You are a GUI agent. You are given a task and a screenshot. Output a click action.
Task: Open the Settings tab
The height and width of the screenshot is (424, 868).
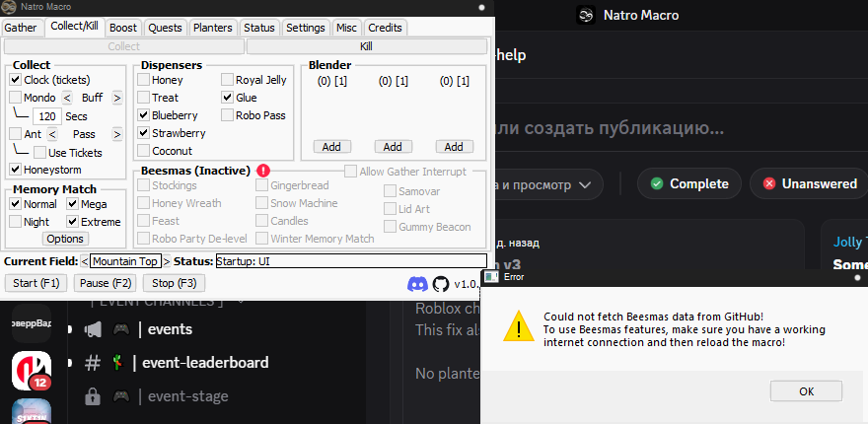[306, 28]
